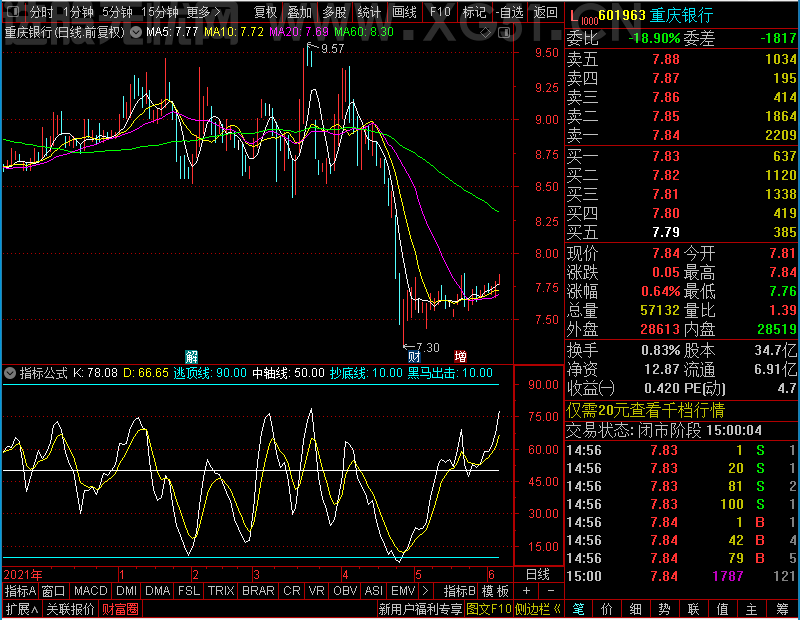Switch indicator to MACD
Screen dimensions: 800x620
(x=90, y=591)
